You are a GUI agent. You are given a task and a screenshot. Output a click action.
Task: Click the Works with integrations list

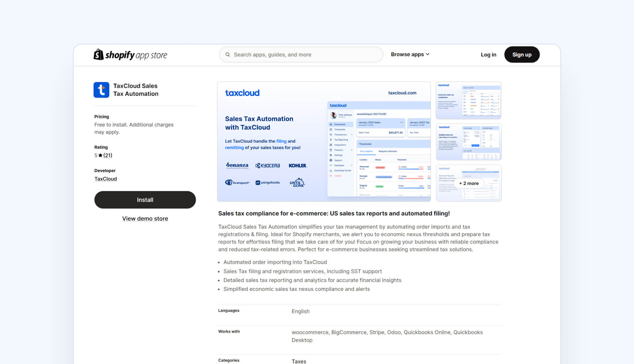pyautogui.click(x=387, y=336)
